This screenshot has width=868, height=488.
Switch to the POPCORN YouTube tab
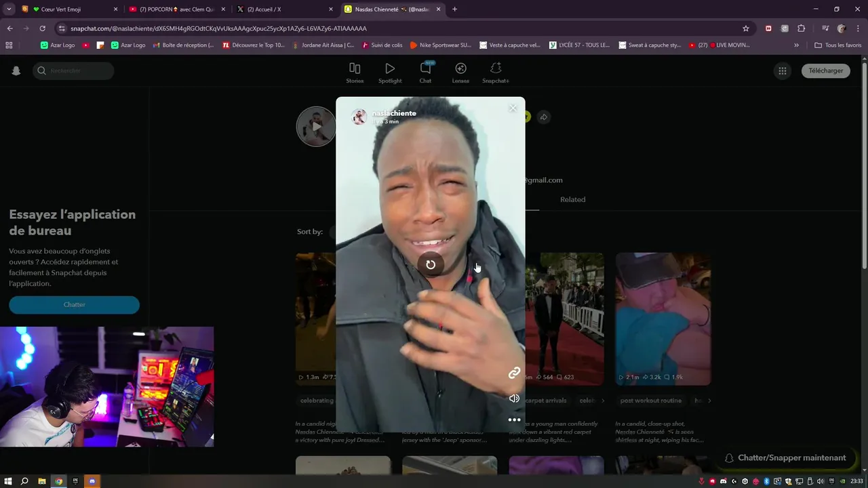tap(178, 9)
